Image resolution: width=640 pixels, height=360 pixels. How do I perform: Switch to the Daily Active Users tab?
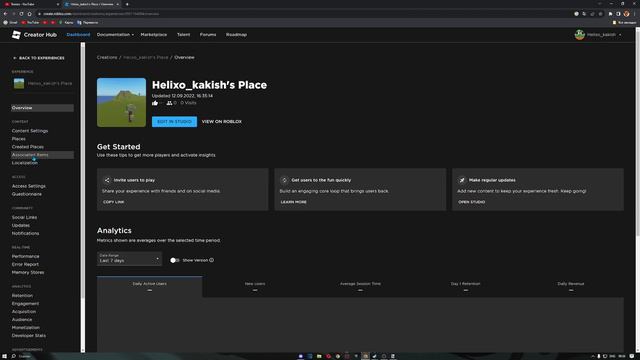(149, 287)
